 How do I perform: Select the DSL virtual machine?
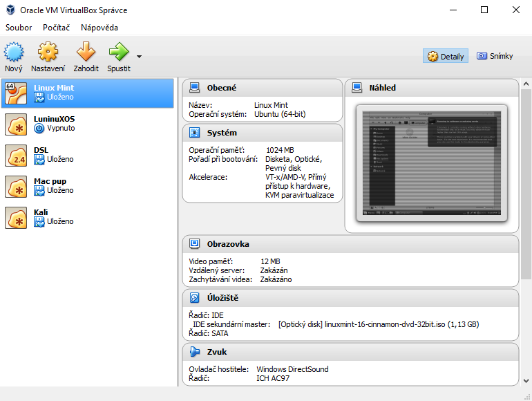(x=88, y=155)
